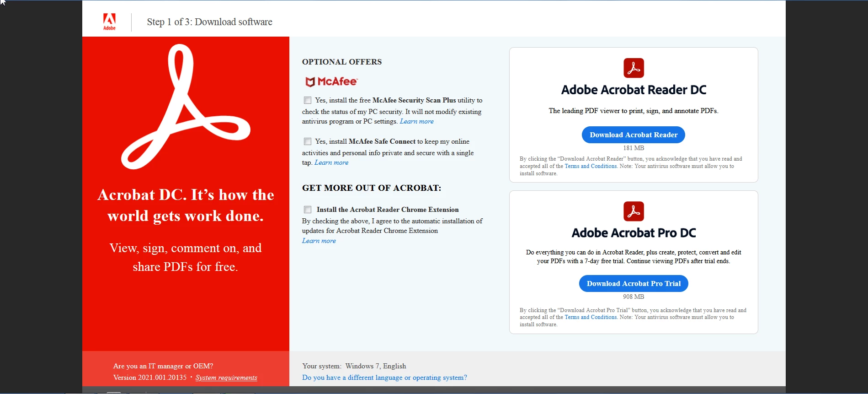Click the Adobe logo in the header
The height and width of the screenshot is (394, 868).
(x=109, y=22)
